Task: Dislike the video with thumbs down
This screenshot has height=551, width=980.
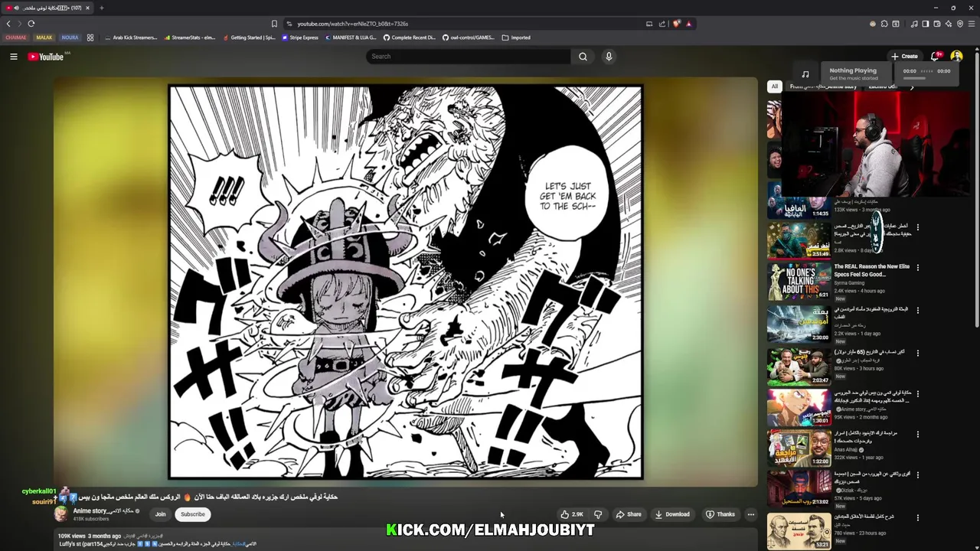Action: coord(598,514)
